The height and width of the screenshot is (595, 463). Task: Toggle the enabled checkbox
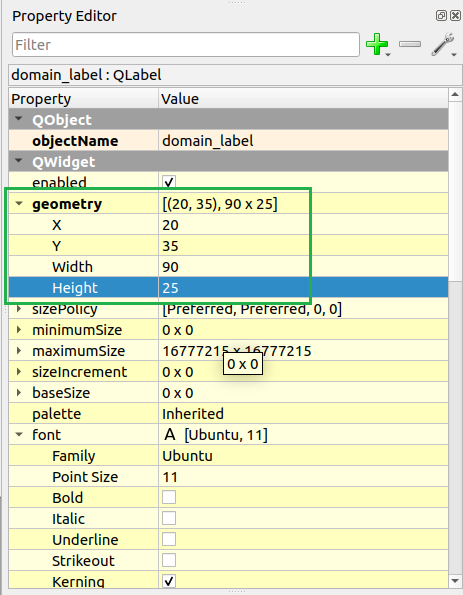pyautogui.click(x=169, y=182)
